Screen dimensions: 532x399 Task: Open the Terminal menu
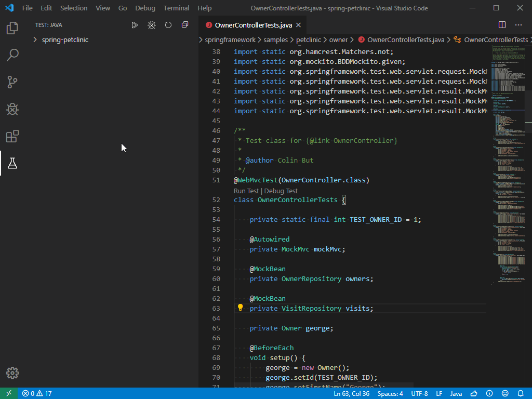coord(177,8)
